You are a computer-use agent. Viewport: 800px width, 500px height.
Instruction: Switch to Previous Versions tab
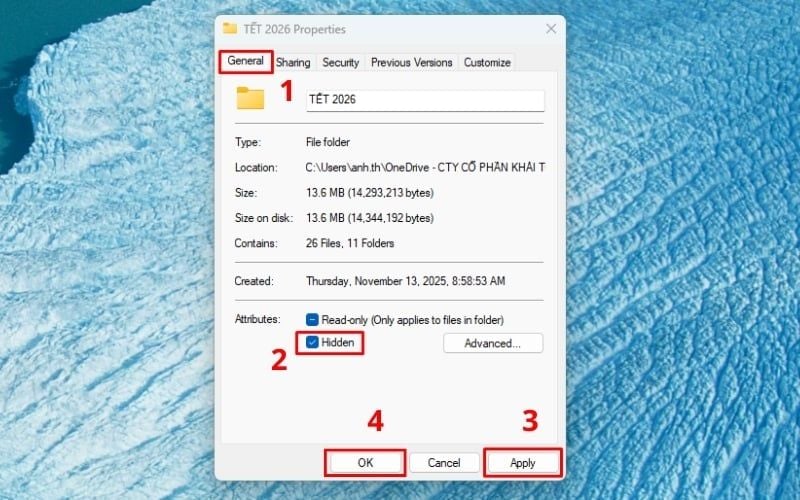point(411,62)
